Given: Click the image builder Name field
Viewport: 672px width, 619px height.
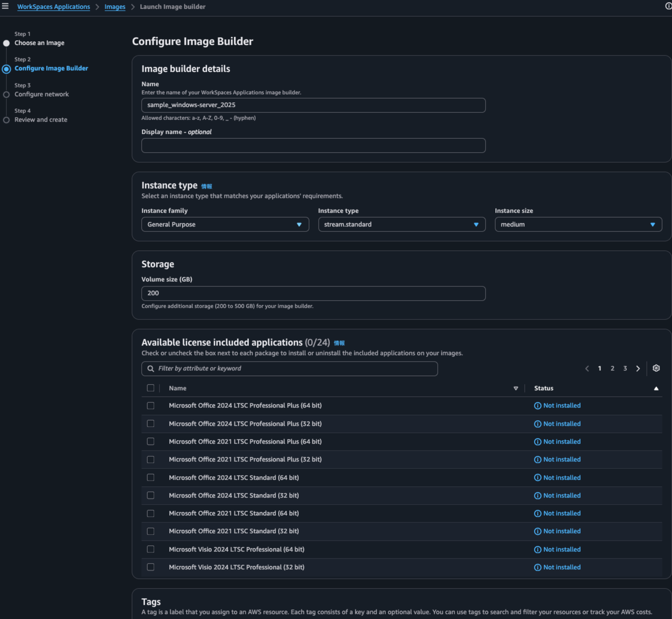Looking at the screenshot, I should (x=313, y=105).
